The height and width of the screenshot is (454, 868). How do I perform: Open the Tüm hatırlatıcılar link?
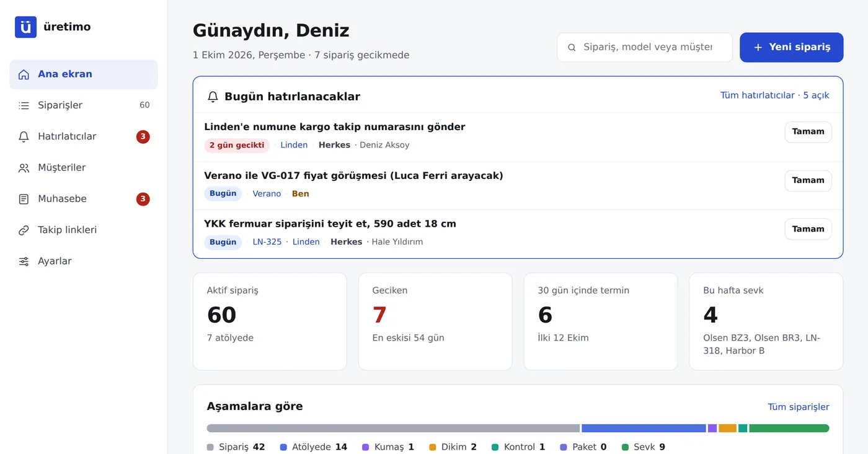coord(774,95)
